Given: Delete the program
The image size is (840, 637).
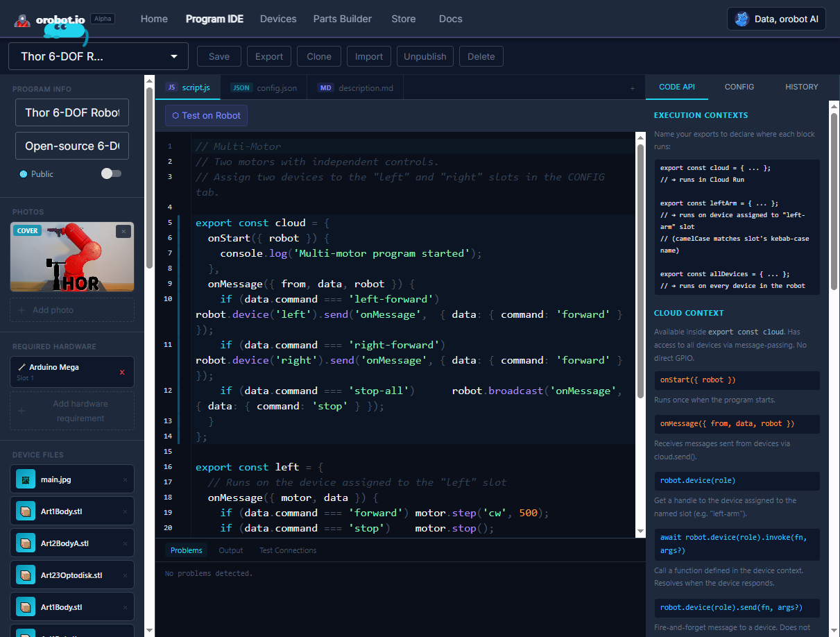Looking at the screenshot, I should 481,57.
